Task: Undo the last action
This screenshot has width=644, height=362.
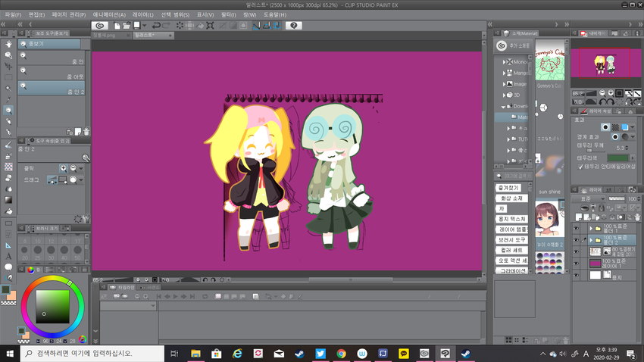Action: click(156, 26)
